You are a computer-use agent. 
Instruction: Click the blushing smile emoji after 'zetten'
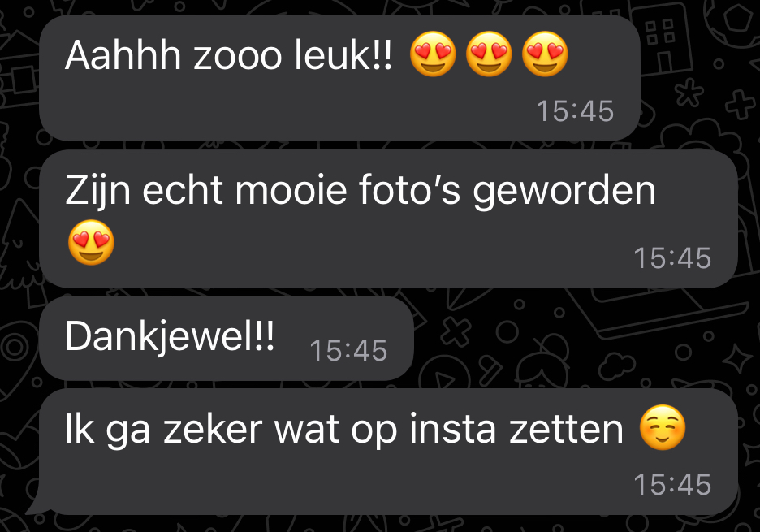tap(663, 427)
